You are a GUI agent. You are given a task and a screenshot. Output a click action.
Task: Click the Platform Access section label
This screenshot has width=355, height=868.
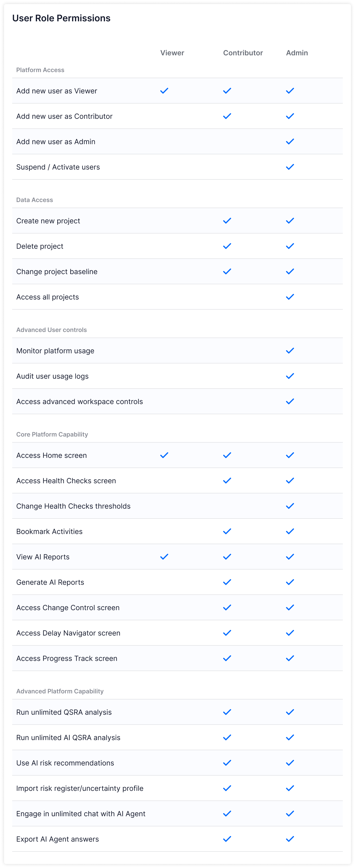[x=40, y=70]
